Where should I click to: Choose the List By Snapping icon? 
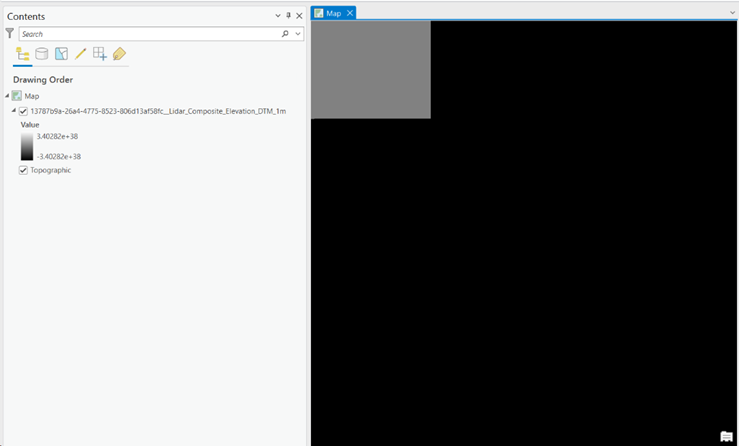coord(100,54)
